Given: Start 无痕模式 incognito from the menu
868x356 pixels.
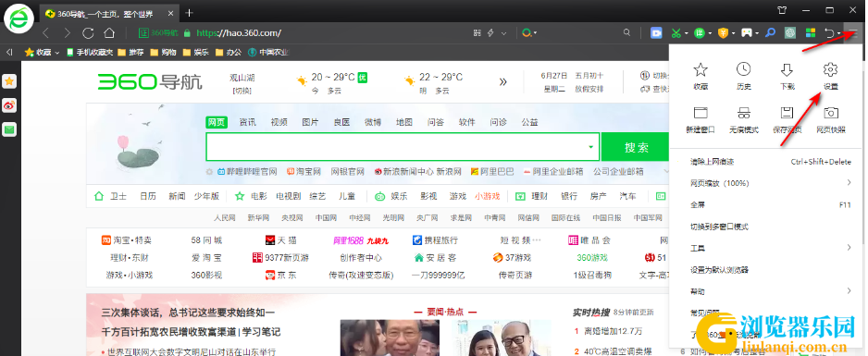Looking at the screenshot, I should click(743, 120).
